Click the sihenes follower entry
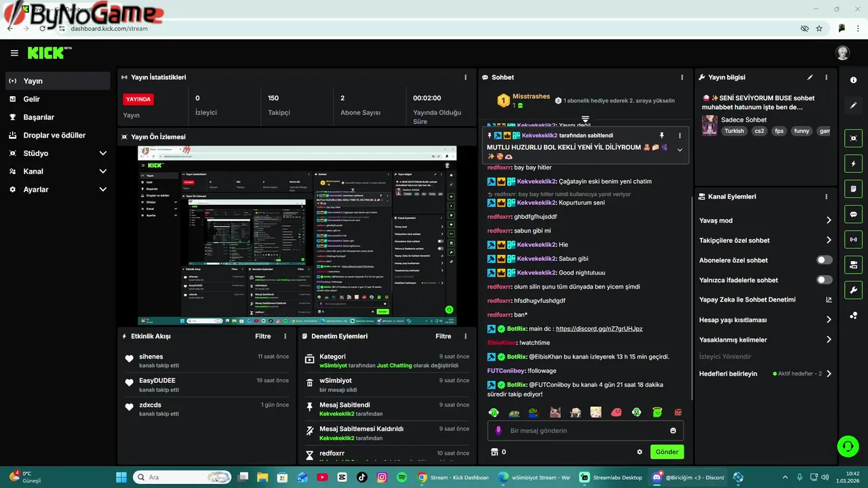This screenshot has width=868, height=488. 207,361
